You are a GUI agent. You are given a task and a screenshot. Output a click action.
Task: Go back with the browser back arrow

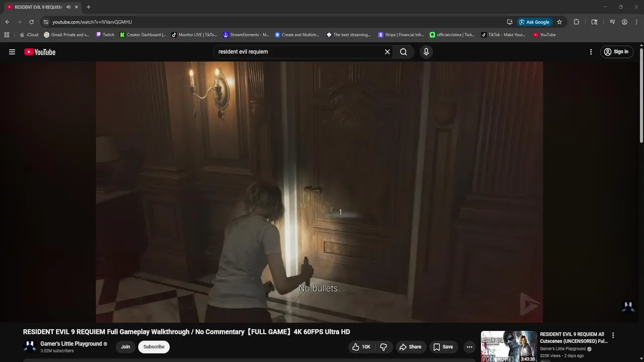(8, 22)
